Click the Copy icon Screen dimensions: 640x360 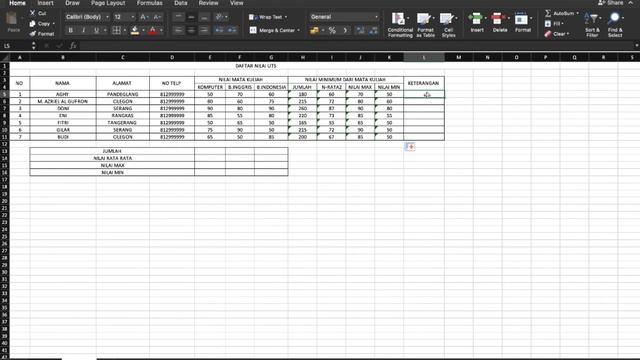[33, 24]
